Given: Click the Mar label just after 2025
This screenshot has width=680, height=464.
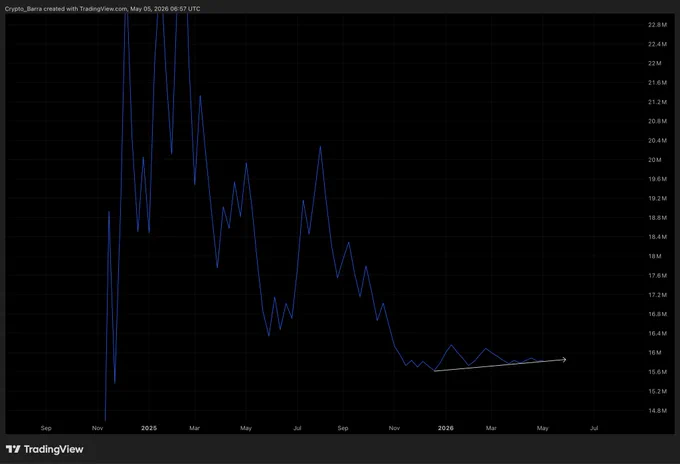Looking at the screenshot, I should [x=194, y=428].
